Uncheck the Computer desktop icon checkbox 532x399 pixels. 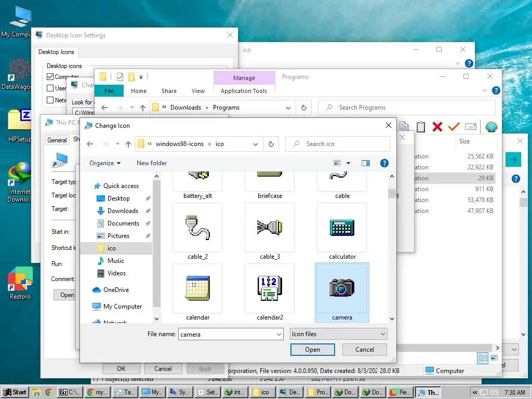pos(50,77)
